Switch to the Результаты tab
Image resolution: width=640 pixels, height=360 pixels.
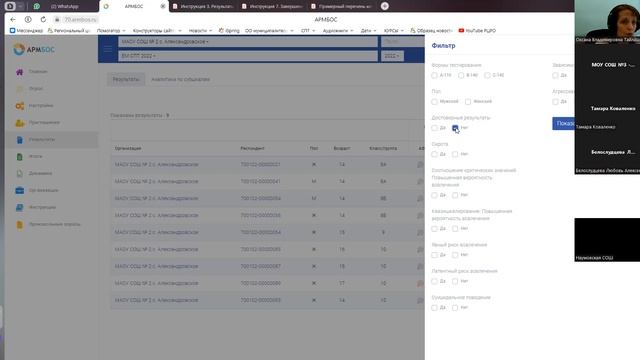(x=126, y=80)
